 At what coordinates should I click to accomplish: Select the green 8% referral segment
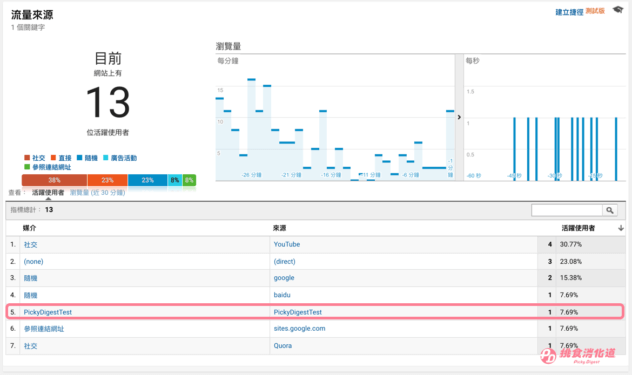[x=189, y=180]
